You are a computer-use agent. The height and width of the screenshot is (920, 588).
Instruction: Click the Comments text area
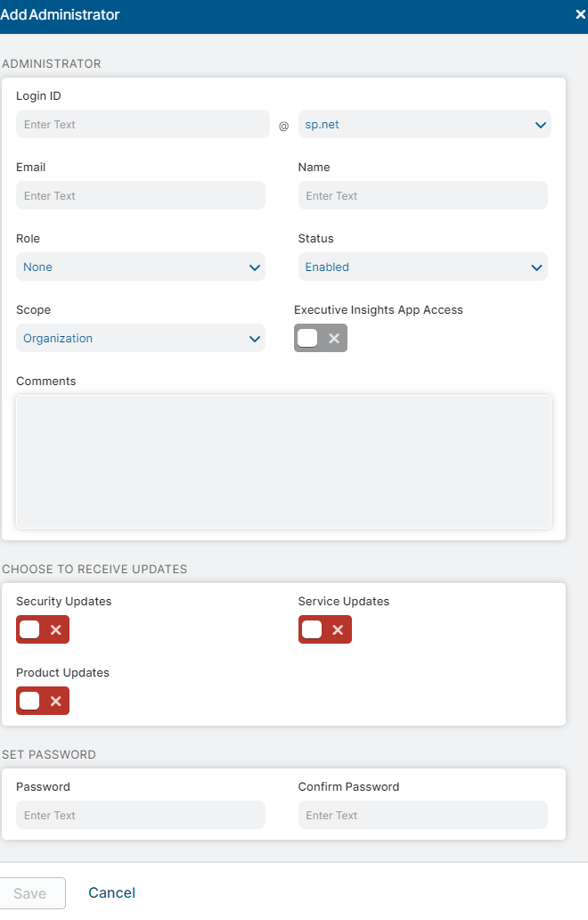(x=283, y=461)
